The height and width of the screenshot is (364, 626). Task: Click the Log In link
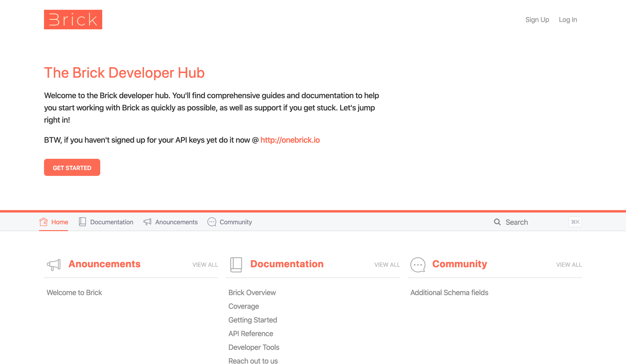click(x=568, y=20)
